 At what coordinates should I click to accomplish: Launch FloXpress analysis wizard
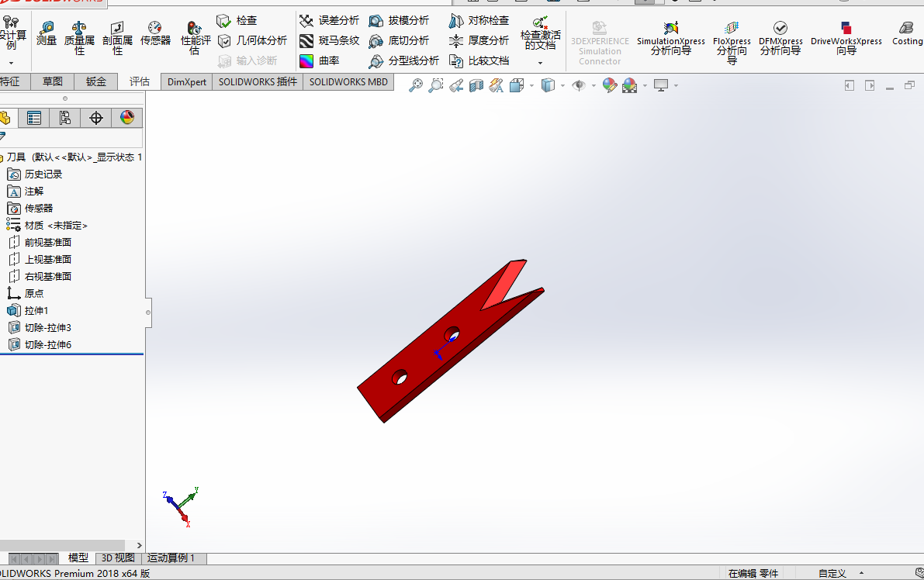(732, 43)
